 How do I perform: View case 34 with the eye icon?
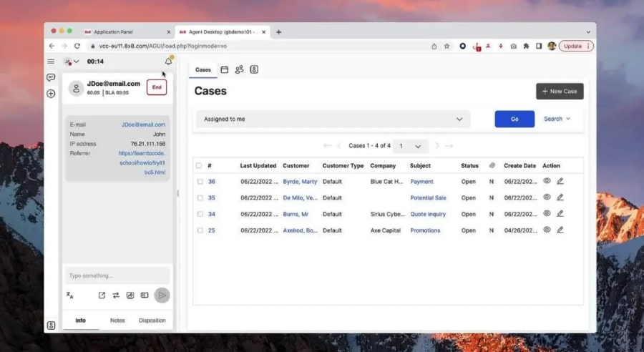coord(547,213)
